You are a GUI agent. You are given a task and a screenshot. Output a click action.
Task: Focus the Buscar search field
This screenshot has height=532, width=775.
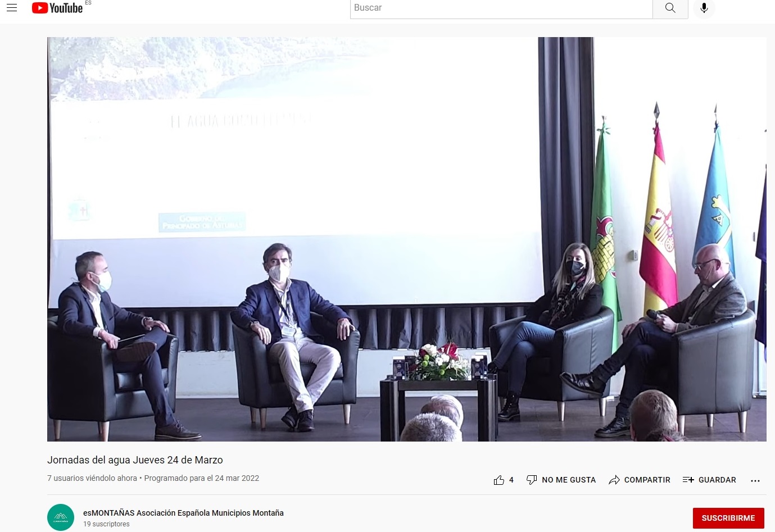501,8
